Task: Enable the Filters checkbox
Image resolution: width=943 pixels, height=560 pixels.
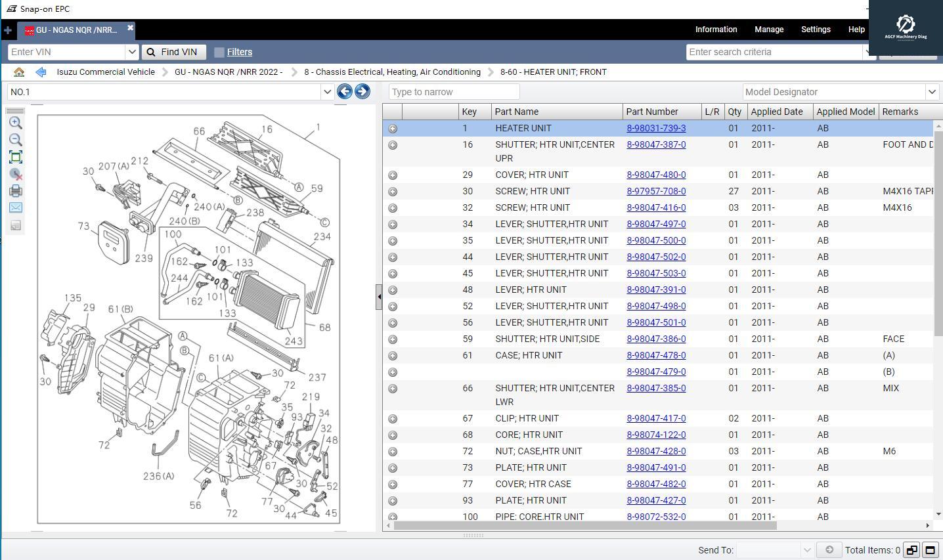Action: click(x=219, y=52)
